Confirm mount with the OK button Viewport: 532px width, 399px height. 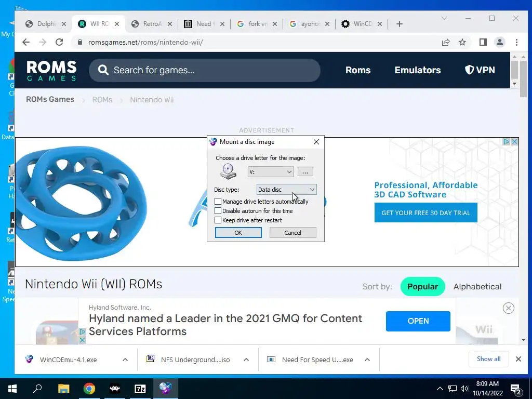point(238,232)
